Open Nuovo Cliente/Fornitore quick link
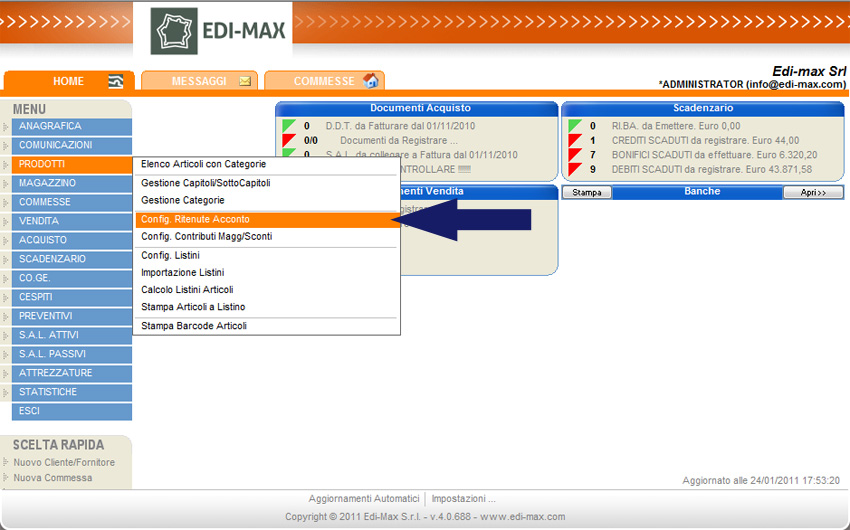The width and height of the screenshot is (850, 530). point(64,462)
